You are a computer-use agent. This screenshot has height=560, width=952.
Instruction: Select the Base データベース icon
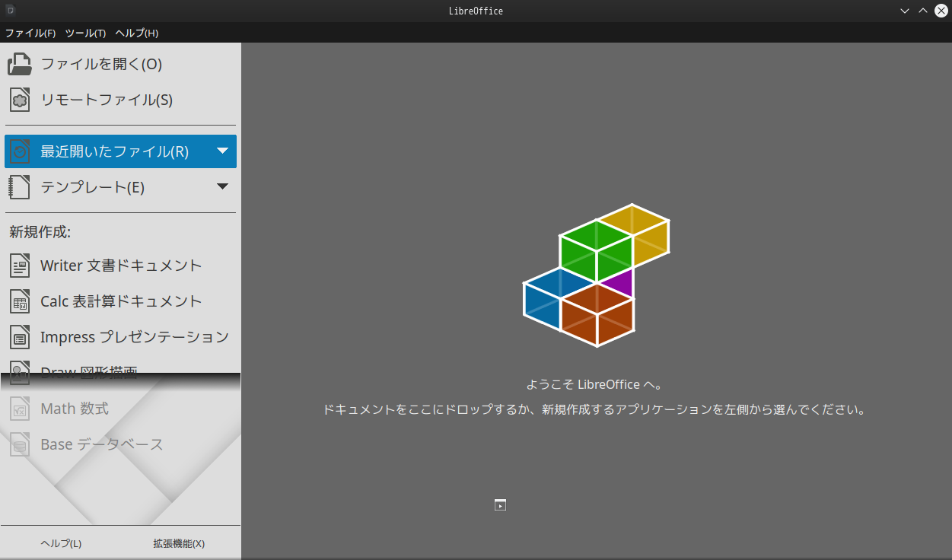19,444
